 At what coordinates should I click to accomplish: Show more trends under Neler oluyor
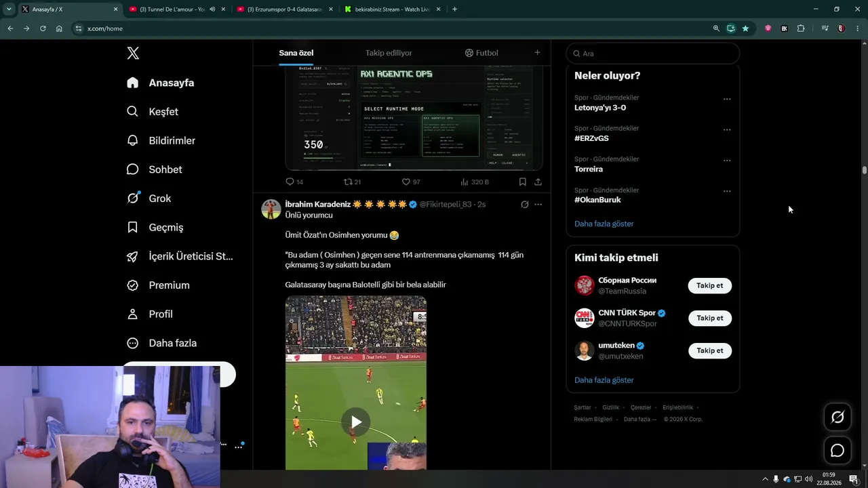[604, 224]
